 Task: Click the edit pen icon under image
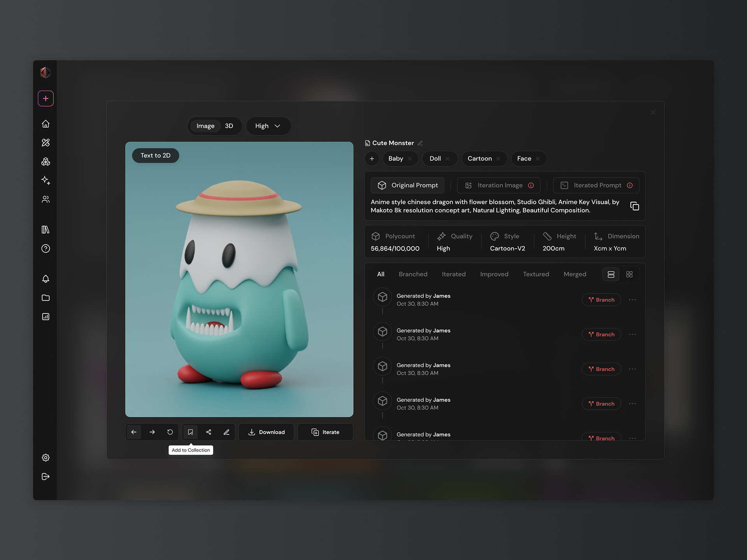point(226,432)
